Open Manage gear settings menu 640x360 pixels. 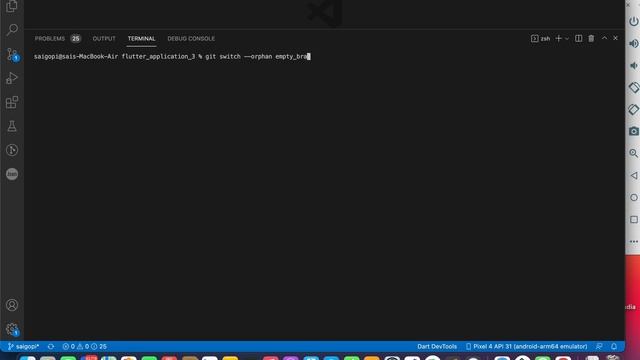[12, 329]
